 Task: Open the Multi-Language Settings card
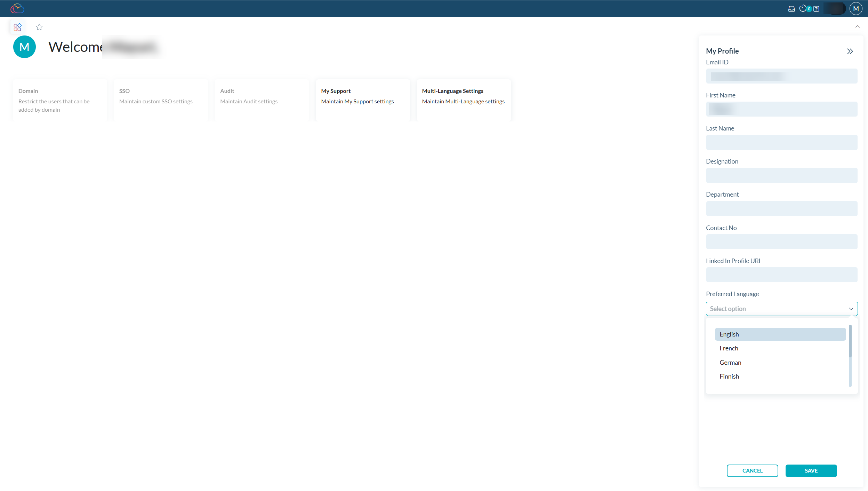coord(463,100)
